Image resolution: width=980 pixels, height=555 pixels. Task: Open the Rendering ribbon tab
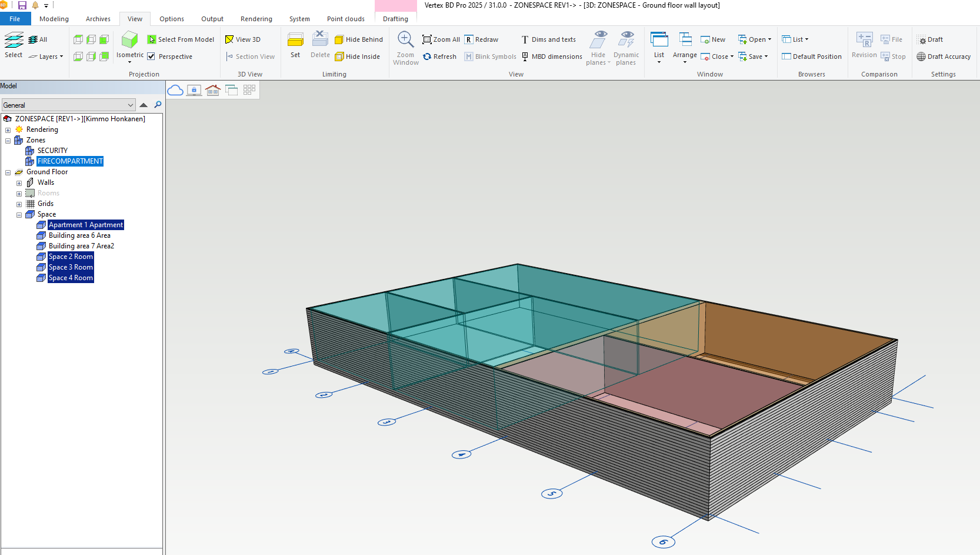click(256, 19)
